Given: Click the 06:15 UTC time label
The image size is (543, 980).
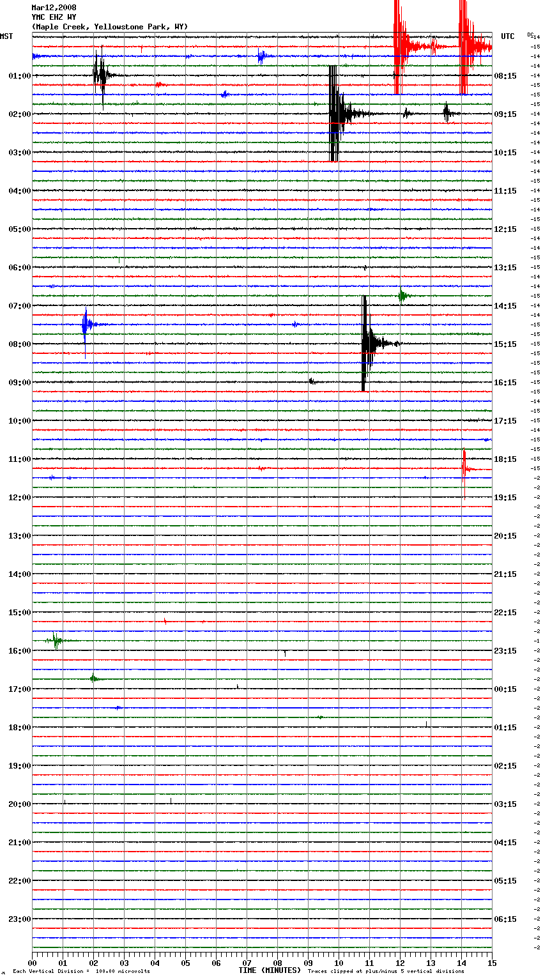Looking at the screenshot, I should tap(505, 919).
